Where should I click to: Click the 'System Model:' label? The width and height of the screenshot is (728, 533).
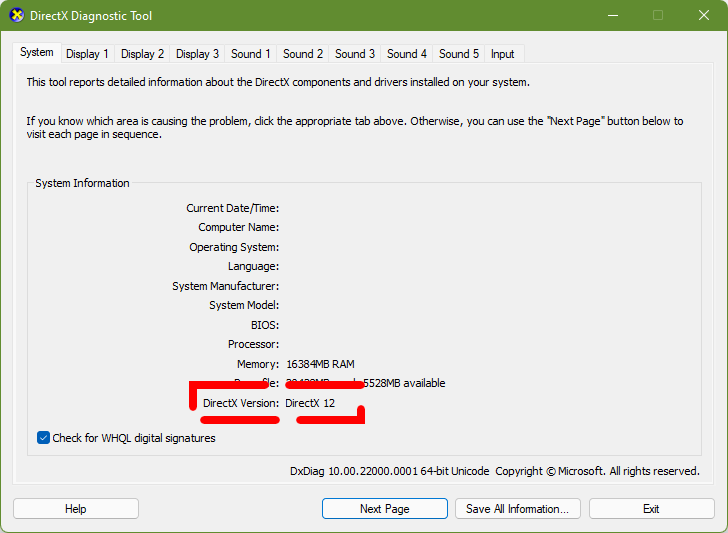tap(244, 305)
